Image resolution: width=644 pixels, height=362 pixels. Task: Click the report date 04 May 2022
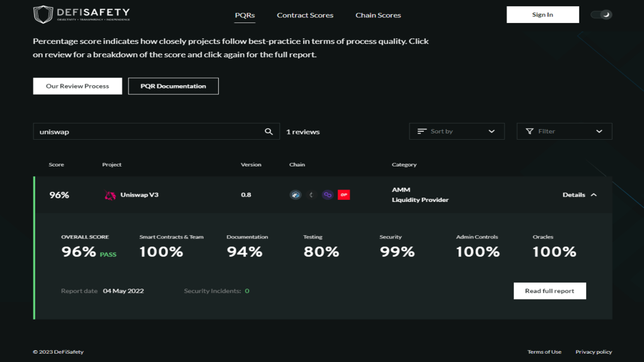[x=123, y=291]
